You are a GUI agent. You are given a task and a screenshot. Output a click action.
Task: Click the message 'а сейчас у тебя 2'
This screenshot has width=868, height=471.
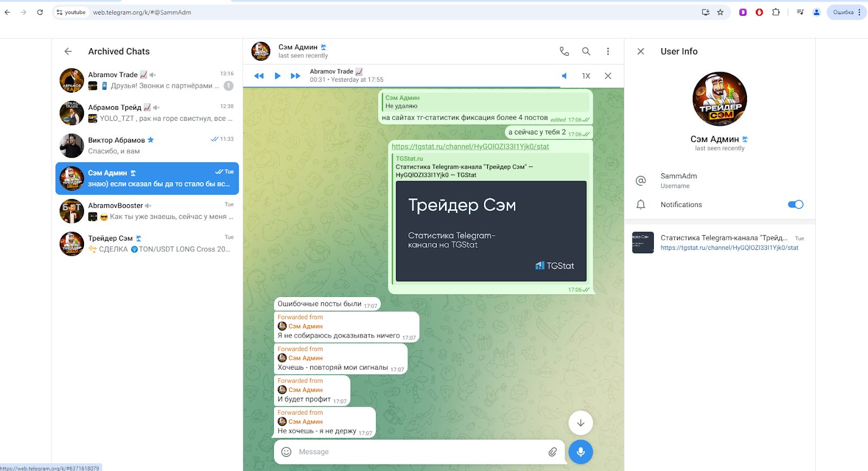548,132
